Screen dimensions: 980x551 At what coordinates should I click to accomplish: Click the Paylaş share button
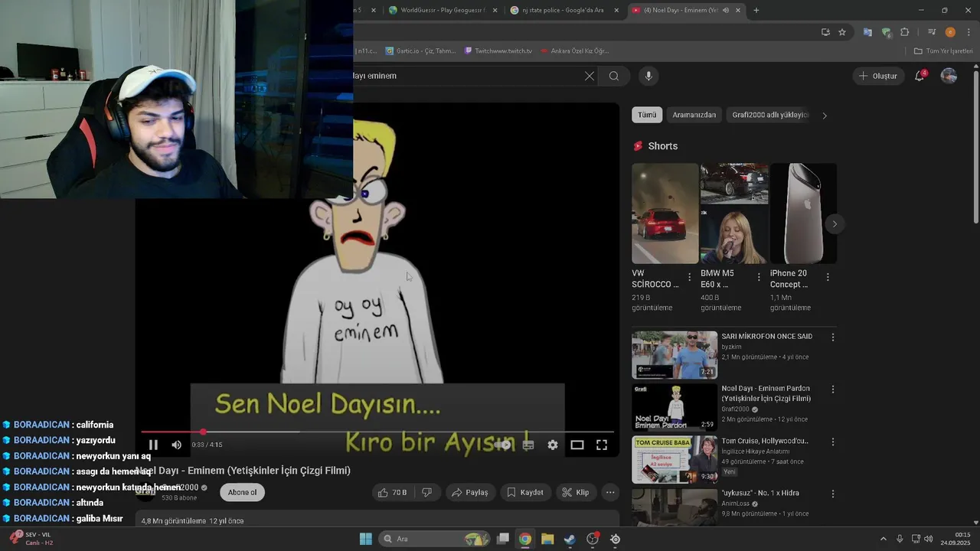470,492
